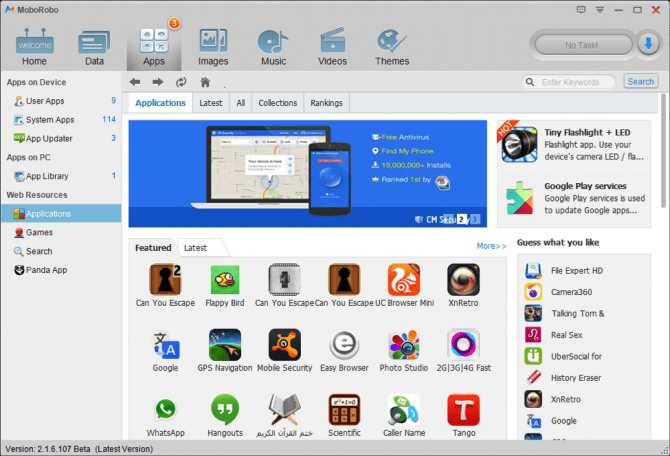Image resolution: width=670 pixels, height=456 pixels.
Task: Open the Flappy Bird app
Action: click(225, 285)
